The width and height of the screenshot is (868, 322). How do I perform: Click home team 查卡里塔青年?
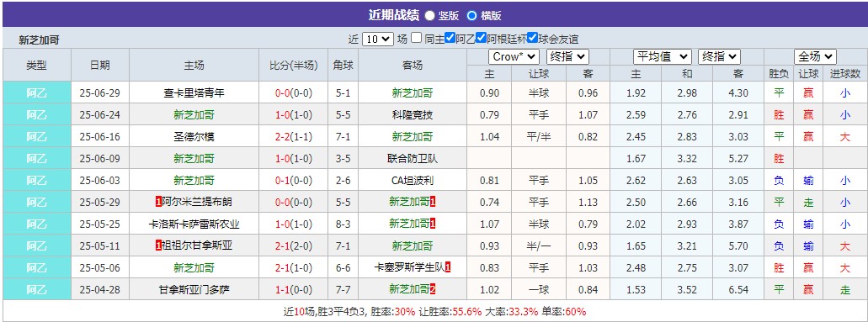coord(194,93)
